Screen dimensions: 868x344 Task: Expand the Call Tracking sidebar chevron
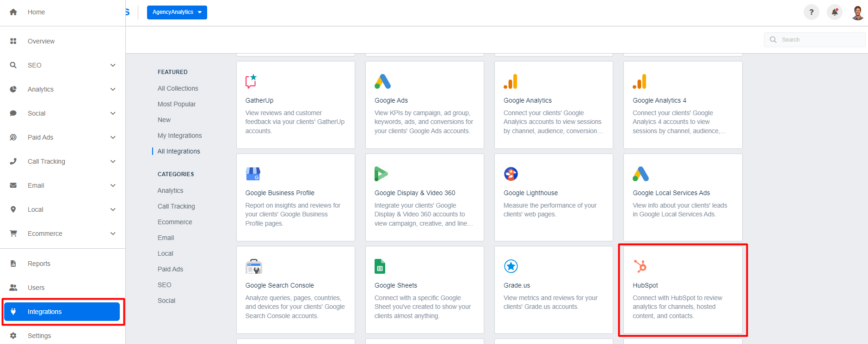click(x=113, y=161)
